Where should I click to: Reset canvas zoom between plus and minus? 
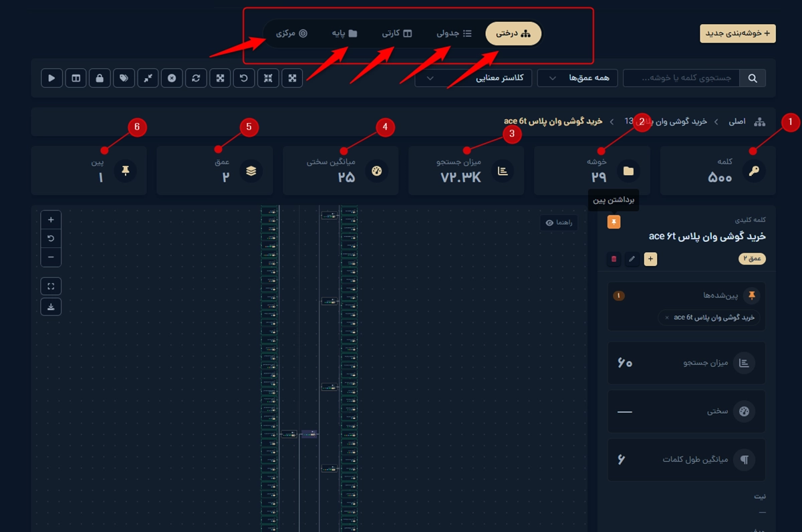[51, 238]
